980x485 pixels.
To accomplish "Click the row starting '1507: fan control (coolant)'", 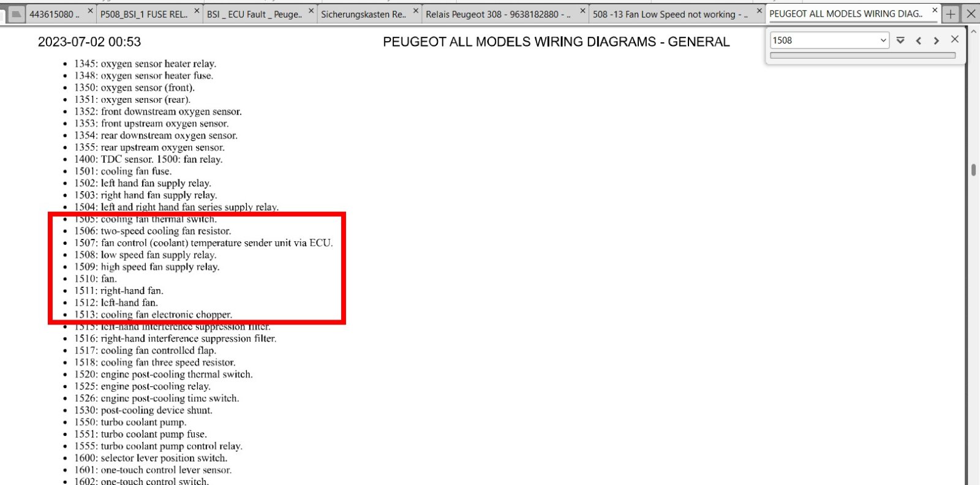I will pos(203,243).
